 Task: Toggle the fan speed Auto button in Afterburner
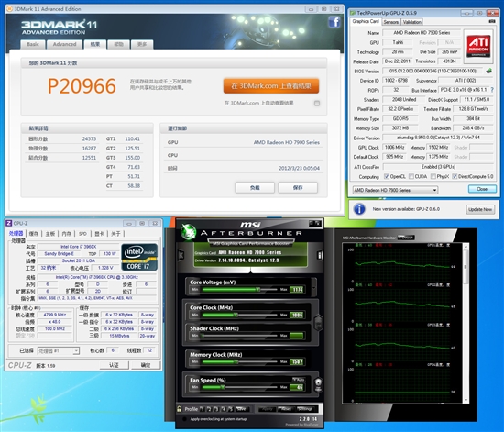(x=299, y=380)
